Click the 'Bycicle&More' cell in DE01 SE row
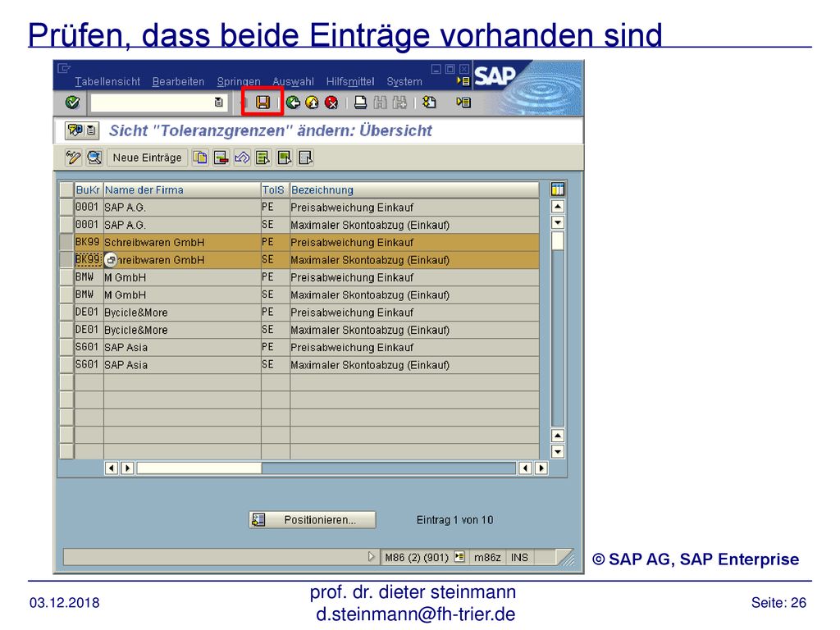 (x=182, y=330)
